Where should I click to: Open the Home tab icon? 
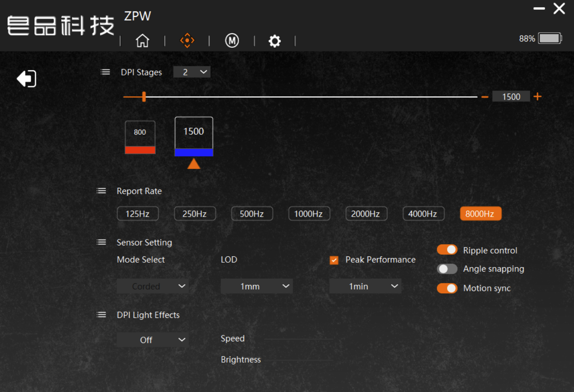click(x=142, y=41)
